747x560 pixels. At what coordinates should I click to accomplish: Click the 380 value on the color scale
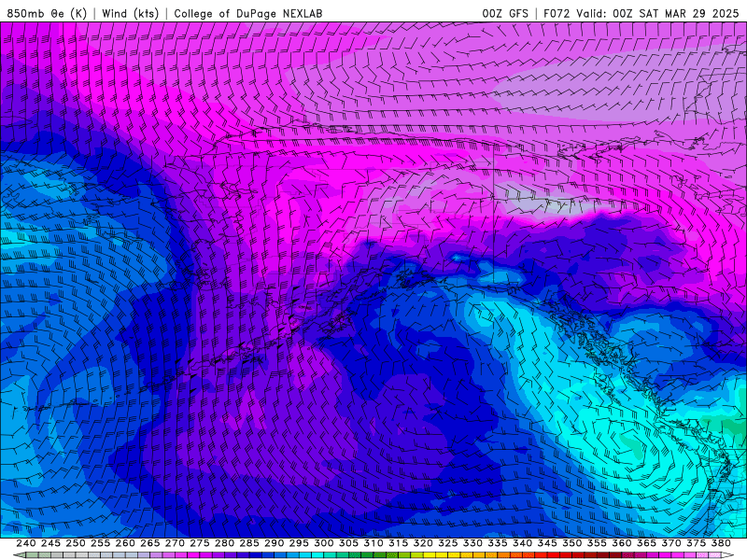click(x=721, y=543)
